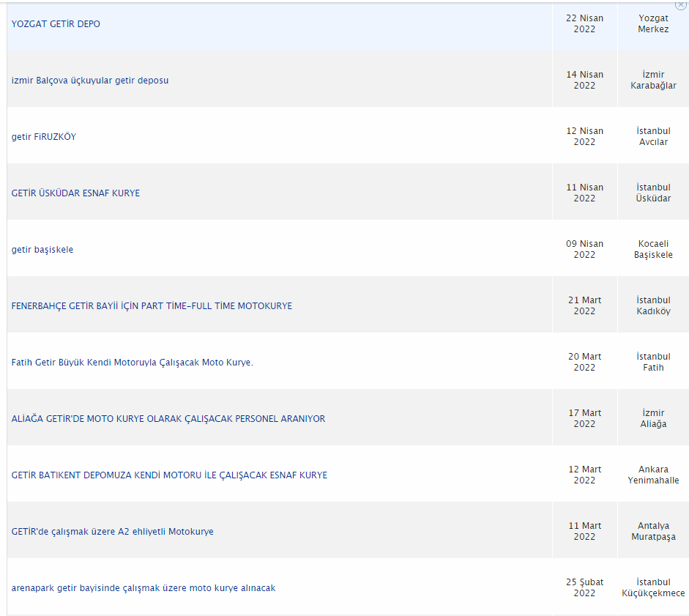Viewport: 689px width, 616px height.
Task: Click the Antalya Muratpaşa location cell
Action: (x=653, y=531)
